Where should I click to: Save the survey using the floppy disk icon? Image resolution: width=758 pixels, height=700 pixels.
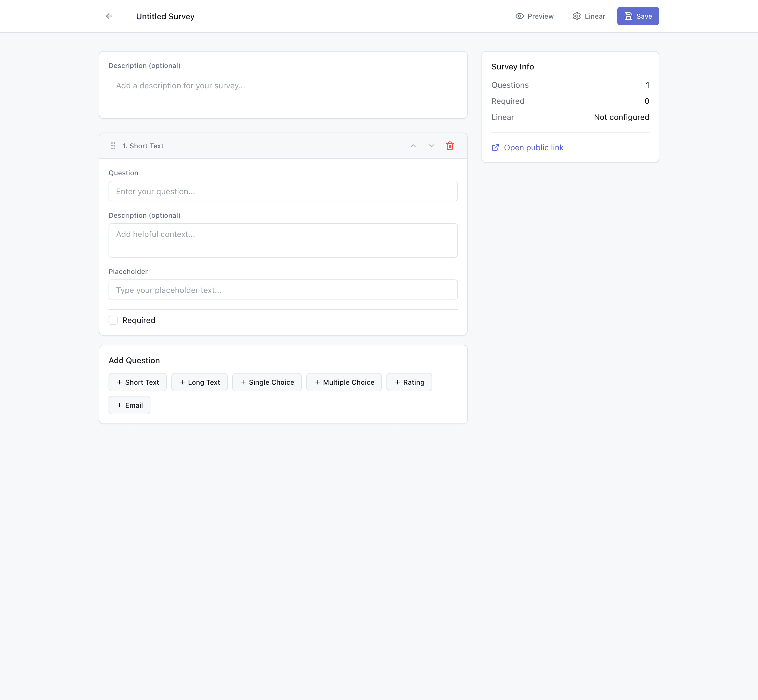coord(628,16)
